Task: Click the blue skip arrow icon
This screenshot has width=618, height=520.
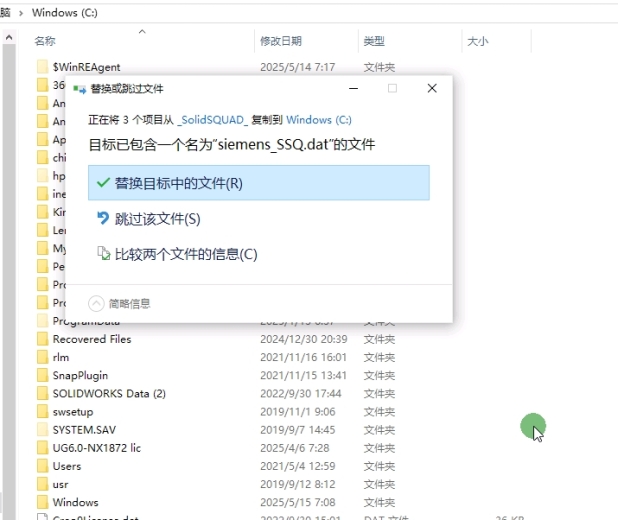Action: (x=103, y=218)
